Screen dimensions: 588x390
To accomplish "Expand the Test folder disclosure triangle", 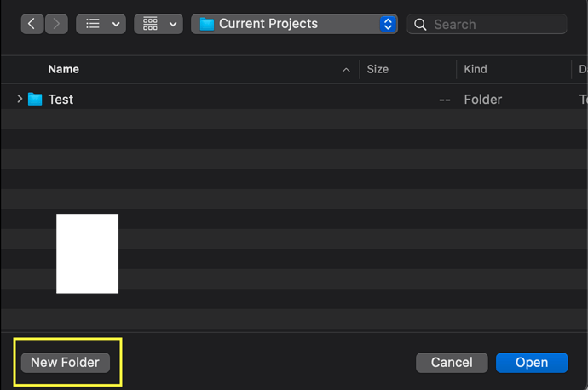I will 20,99.
